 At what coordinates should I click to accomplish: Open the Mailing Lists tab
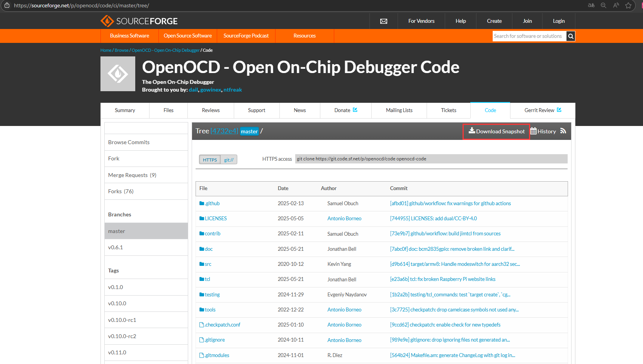pyautogui.click(x=399, y=110)
